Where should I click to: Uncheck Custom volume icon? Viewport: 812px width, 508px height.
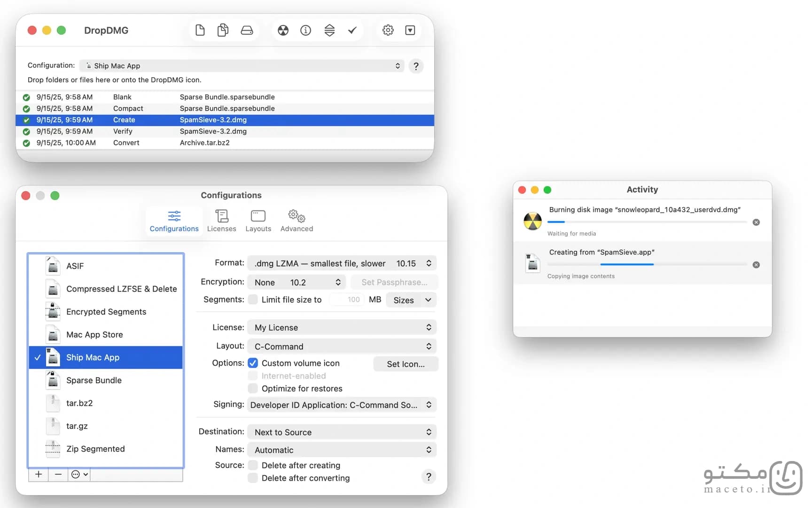[253, 363]
